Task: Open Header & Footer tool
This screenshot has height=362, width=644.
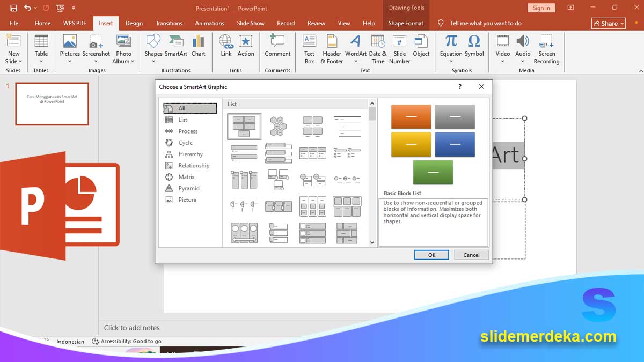Action: pyautogui.click(x=332, y=49)
